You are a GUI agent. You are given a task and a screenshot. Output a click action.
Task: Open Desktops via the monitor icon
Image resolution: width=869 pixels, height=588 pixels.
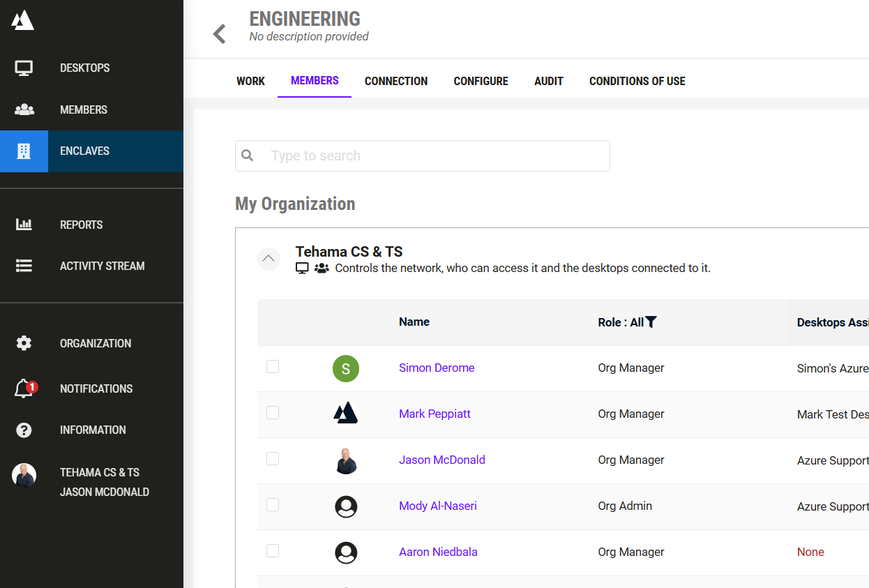pyautogui.click(x=24, y=68)
